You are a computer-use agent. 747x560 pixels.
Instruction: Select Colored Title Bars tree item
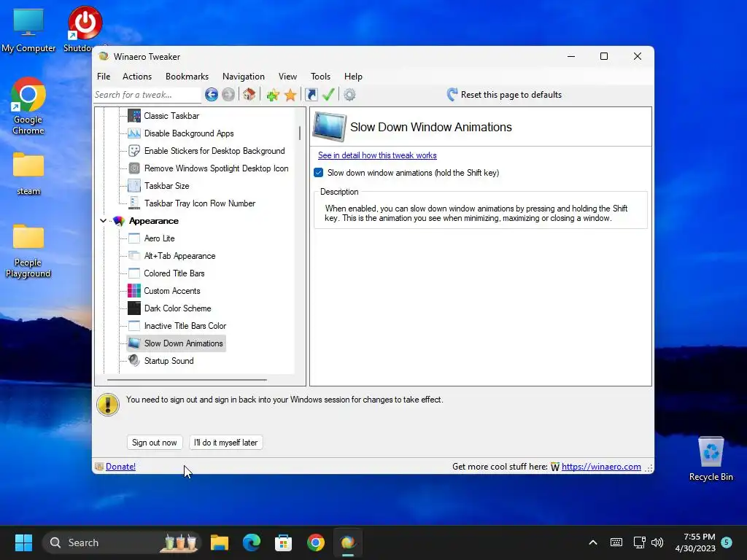pyautogui.click(x=174, y=273)
